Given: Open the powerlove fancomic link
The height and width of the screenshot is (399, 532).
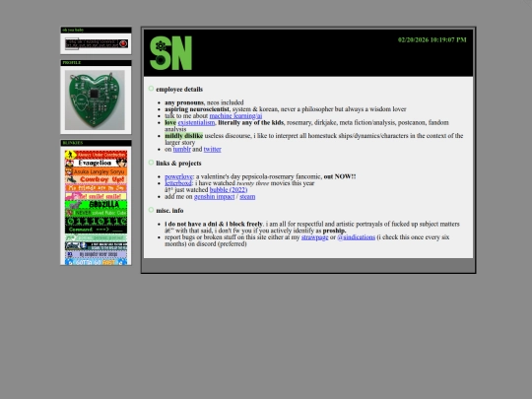Looking at the screenshot, I should coord(178,176).
